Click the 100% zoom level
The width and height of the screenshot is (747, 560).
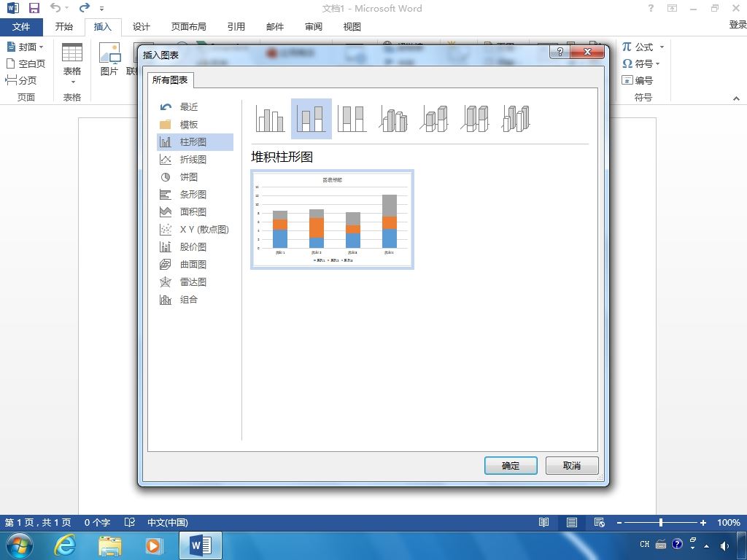coord(729,522)
